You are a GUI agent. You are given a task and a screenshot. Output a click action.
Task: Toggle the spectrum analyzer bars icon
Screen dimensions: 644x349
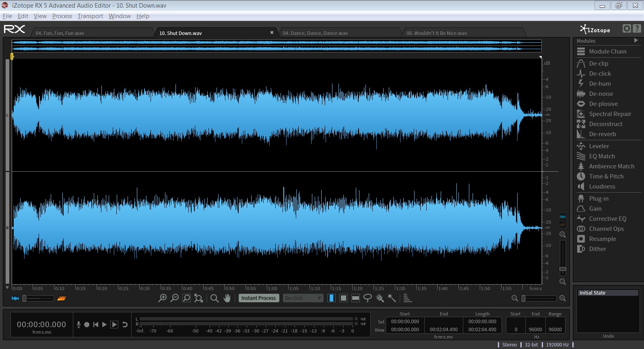pos(407,298)
